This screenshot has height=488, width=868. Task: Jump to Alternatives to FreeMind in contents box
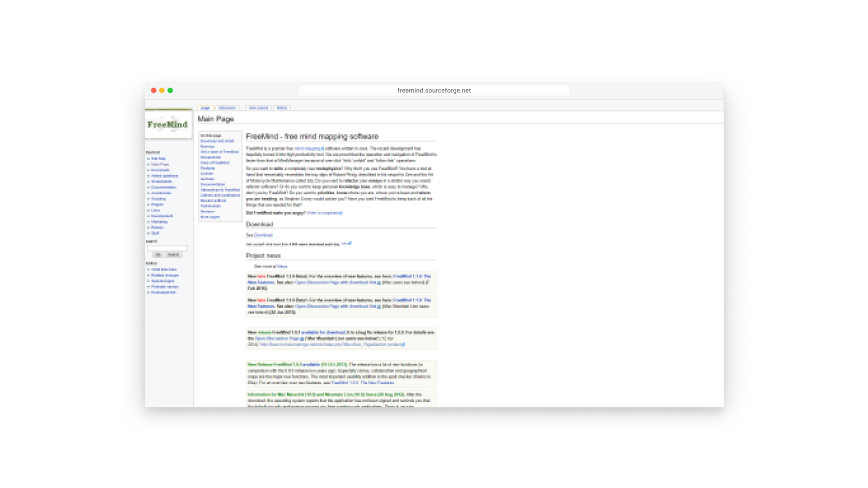tap(220, 190)
